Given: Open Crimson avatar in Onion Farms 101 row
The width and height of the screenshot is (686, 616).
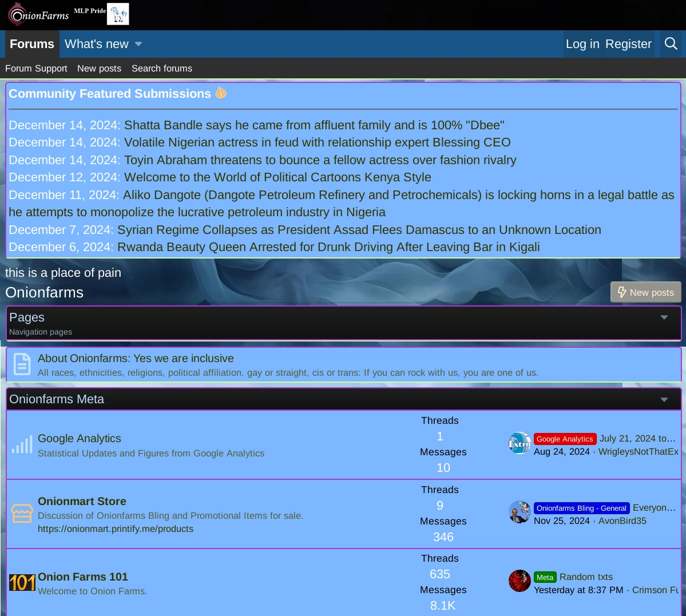Looking at the screenshot, I should coord(520,581).
